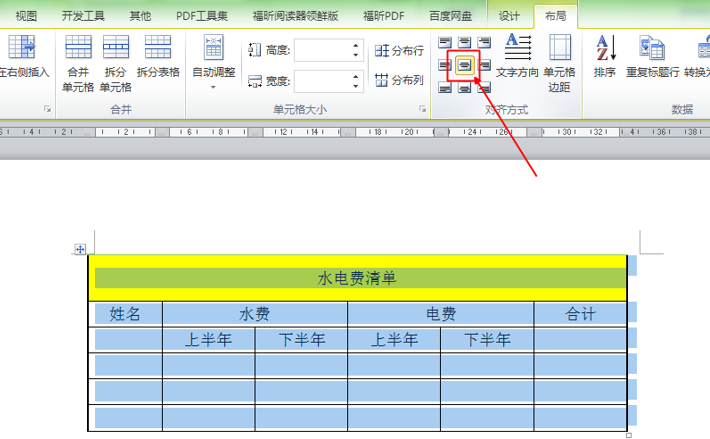Switch to the 设计 (Design) tab
This screenshot has width=710, height=439.
[x=509, y=16]
